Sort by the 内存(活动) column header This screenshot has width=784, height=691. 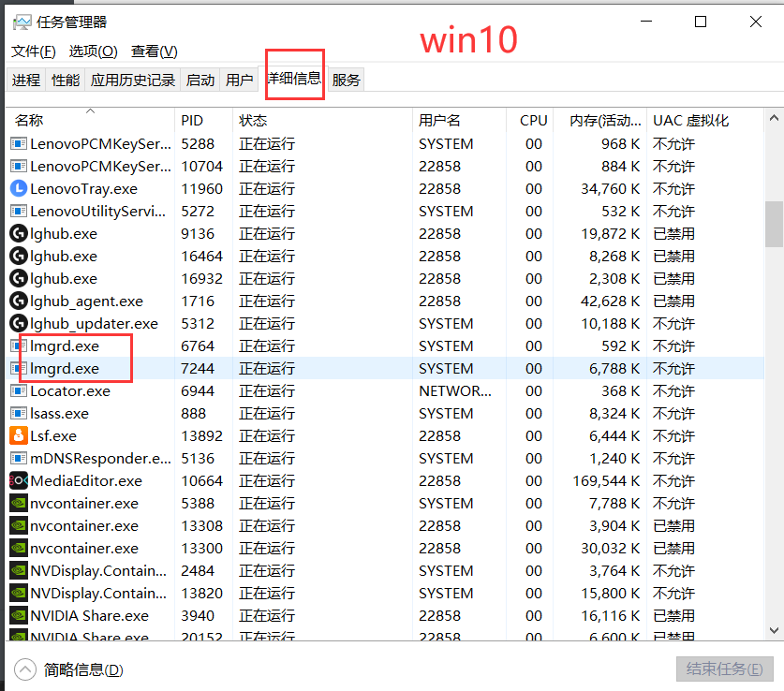click(600, 120)
